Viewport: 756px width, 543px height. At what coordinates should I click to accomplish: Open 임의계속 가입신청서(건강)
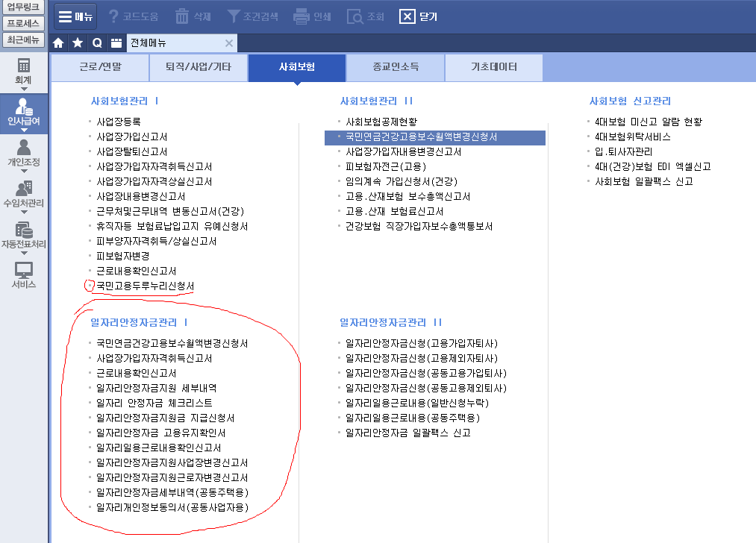click(x=402, y=182)
